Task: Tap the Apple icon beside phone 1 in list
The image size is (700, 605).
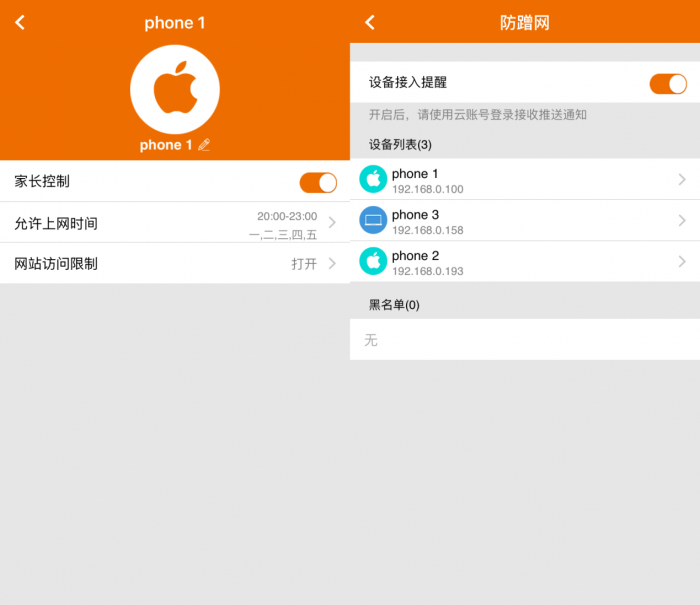Action: (x=373, y=180)
